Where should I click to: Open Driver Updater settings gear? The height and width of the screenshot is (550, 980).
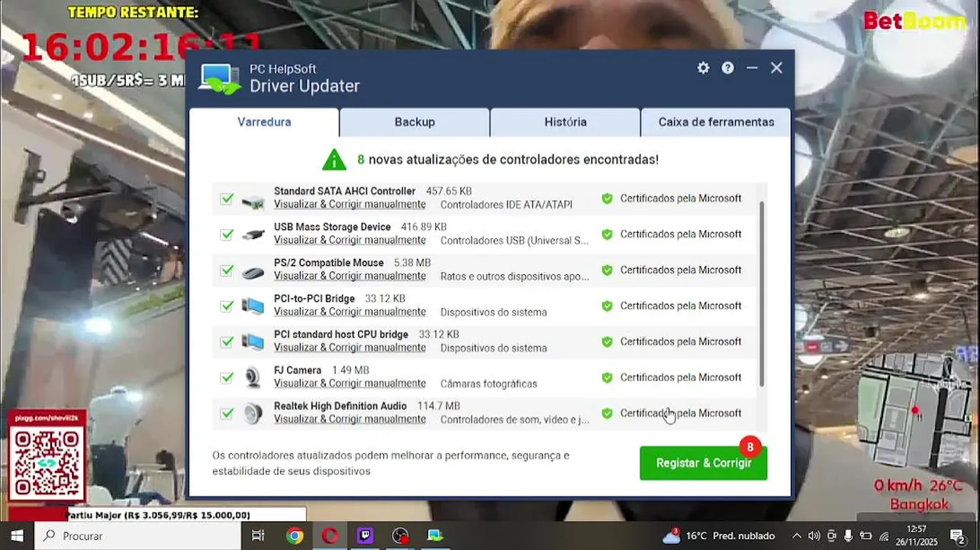pos(703,68)
